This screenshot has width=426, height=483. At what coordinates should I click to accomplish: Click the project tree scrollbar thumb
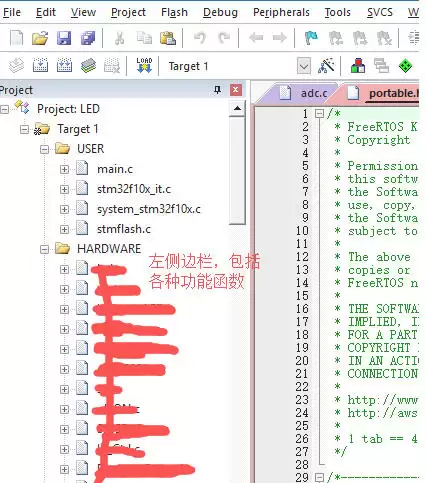(237, 171)
